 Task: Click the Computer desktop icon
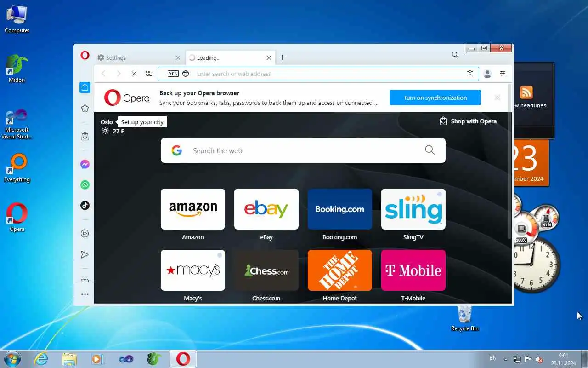tap(17, 19)
